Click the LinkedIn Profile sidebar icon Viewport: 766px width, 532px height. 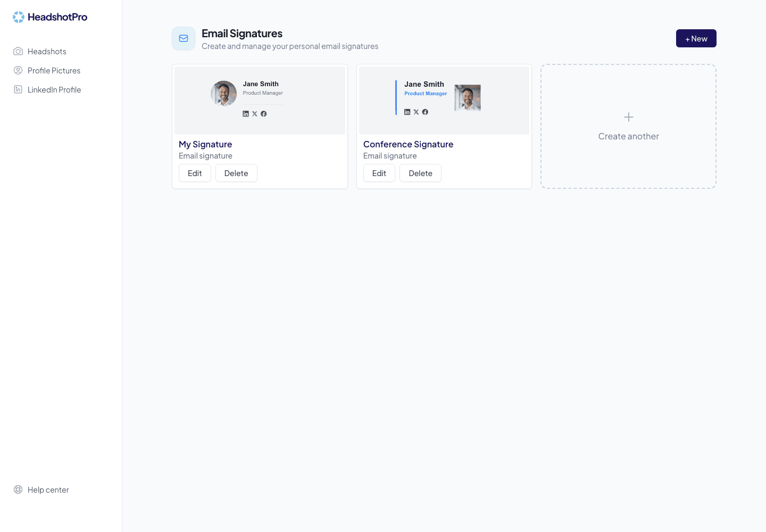[18, 89]
